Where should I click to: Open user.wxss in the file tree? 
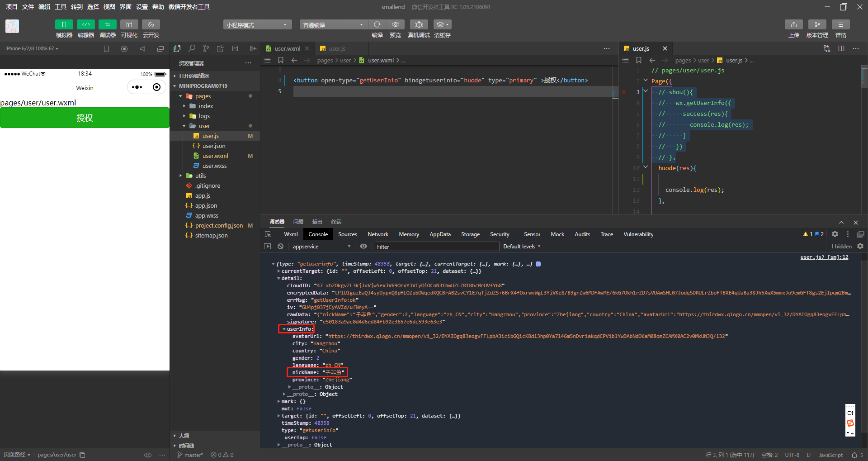pos(215,166)
